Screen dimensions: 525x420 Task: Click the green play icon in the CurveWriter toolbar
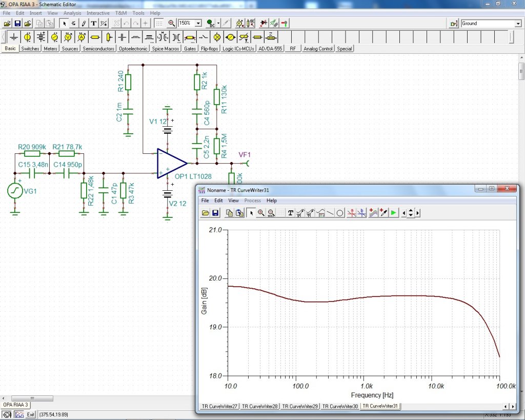(393, 213)
